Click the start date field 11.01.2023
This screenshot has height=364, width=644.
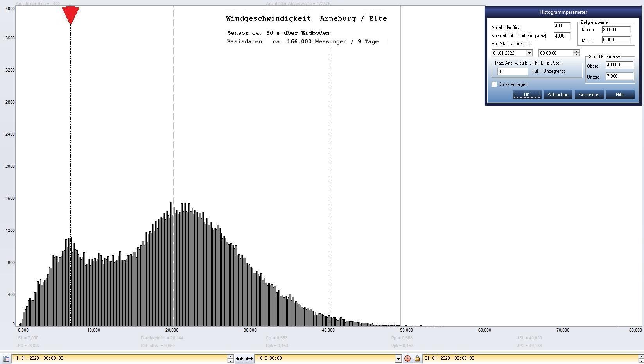point(119,358)
